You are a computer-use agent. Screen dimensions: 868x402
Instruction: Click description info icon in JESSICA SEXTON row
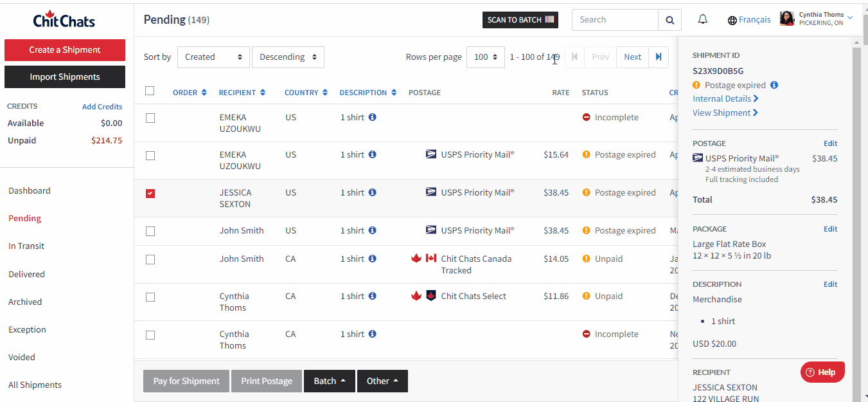[x=373, y=192]
